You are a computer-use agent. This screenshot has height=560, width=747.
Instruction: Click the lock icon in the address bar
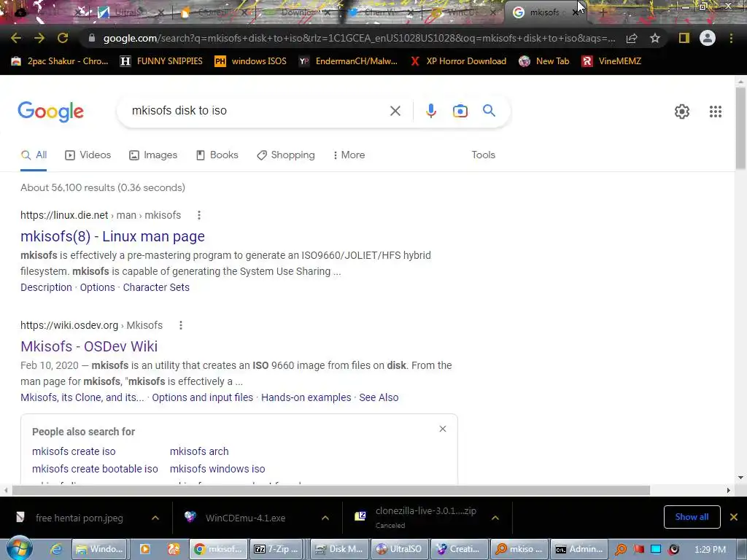click(92, 38)
